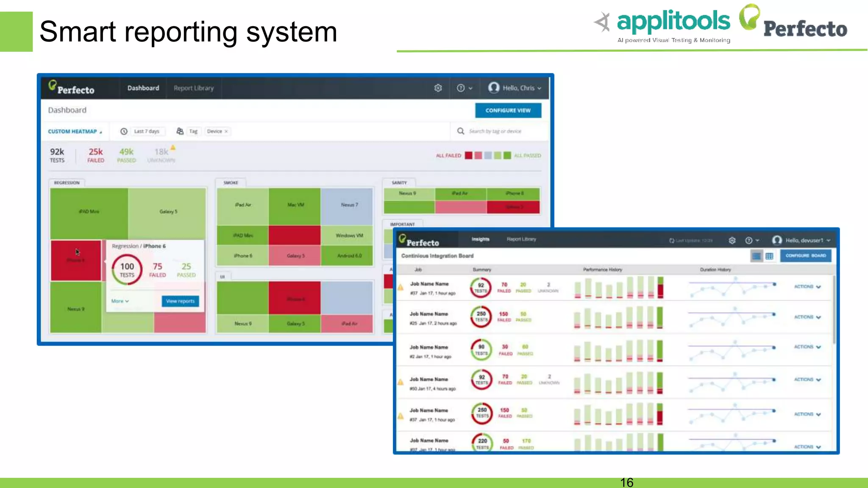The height and width of the screenshot is (488, 868).
Task: Click the clock icon beside Last 7 days
Action: point(124,131)
